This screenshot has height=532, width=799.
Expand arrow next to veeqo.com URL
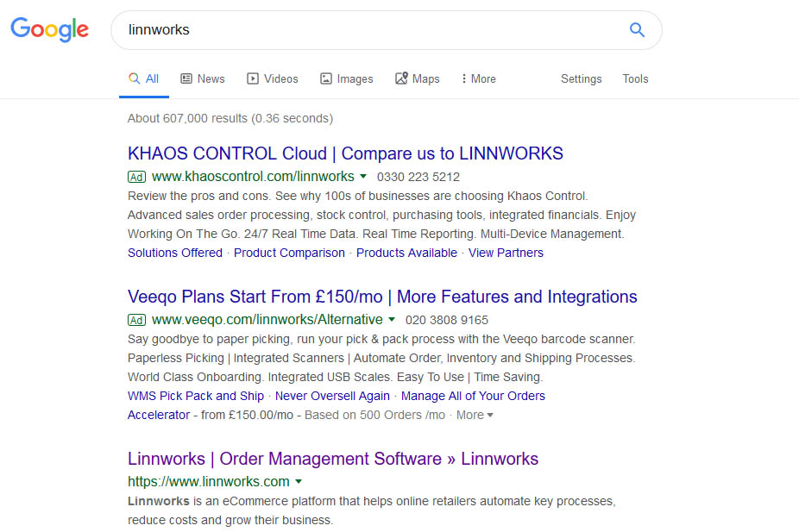(392, 319)
